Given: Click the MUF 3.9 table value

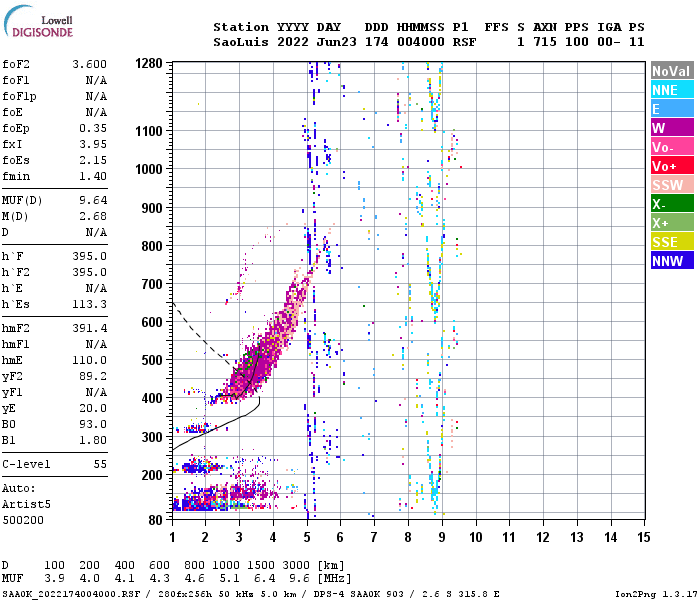Looking at the screenshot, I should coord(54,579).
